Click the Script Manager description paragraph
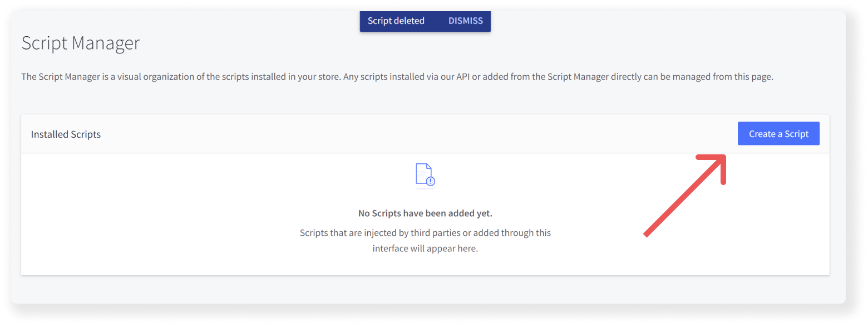The height and width of the screenshot is (326, 868). [x=397, y=77]
